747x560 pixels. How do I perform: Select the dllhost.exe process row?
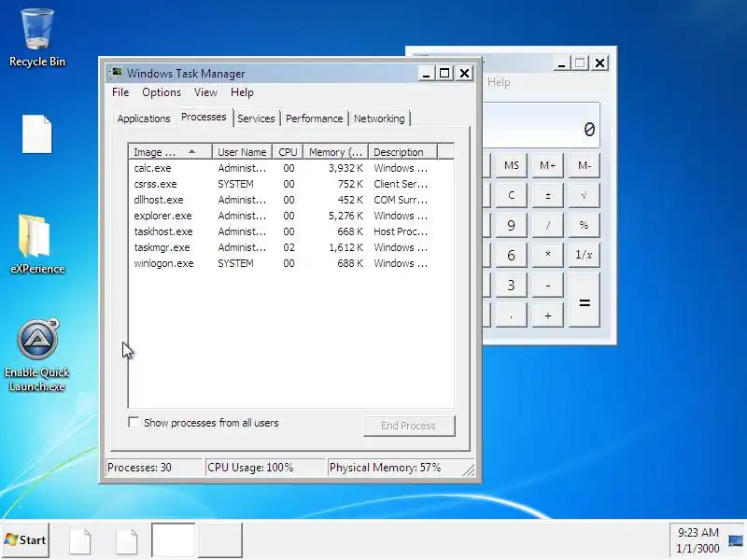point(290,200)
